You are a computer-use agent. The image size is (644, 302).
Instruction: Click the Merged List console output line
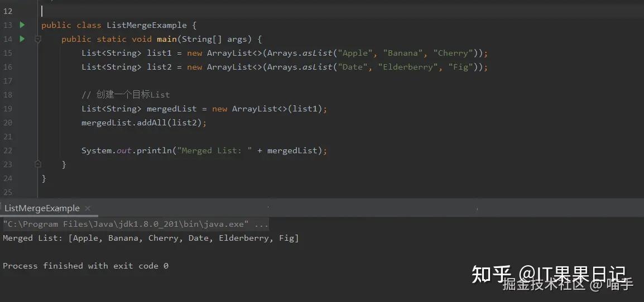point(151,238)
